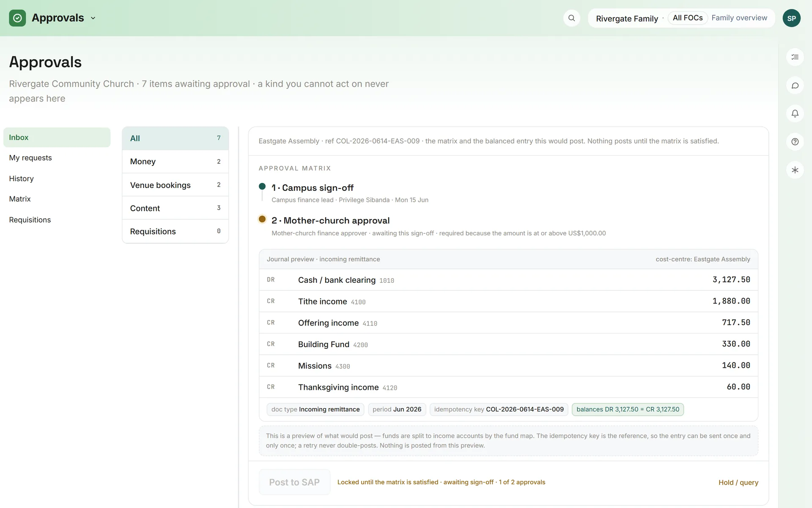Go to Inbox in the sidebar
The height and width of the screenshot is (508, 812).
click(57, 138)
